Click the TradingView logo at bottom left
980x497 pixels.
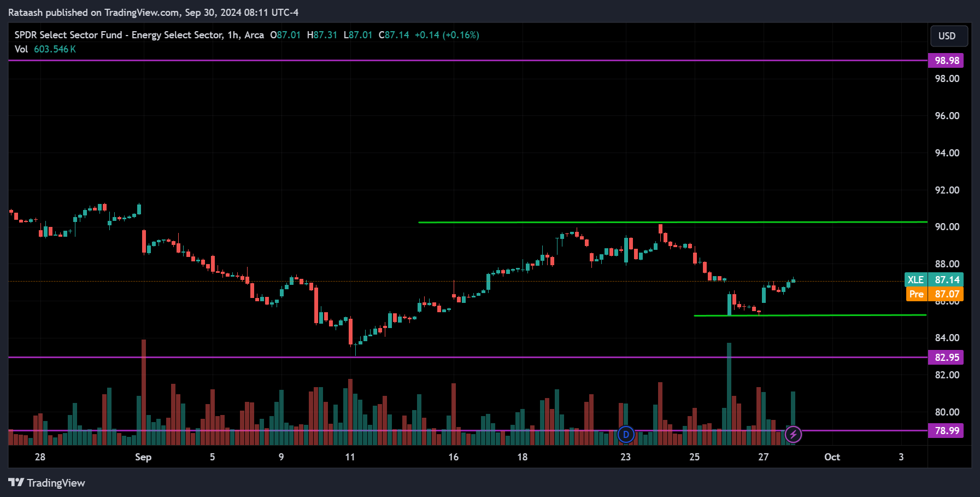(x=46, y=483)
